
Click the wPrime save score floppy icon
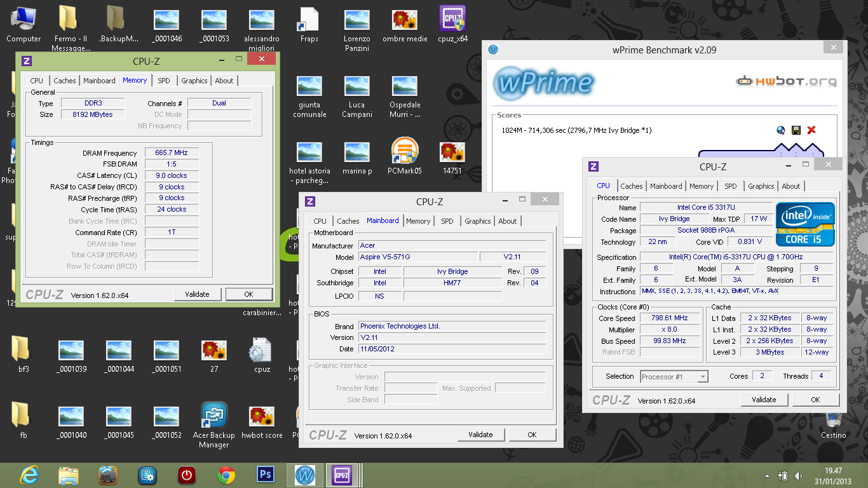pyautogui.click(x=796, y=130)
